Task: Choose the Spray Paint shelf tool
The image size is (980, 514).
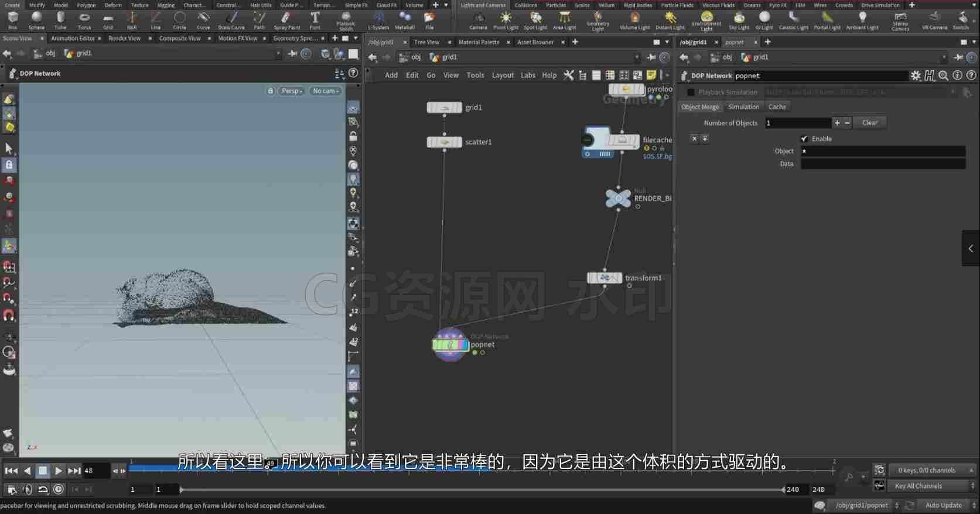Action: (x=286, y=20)
